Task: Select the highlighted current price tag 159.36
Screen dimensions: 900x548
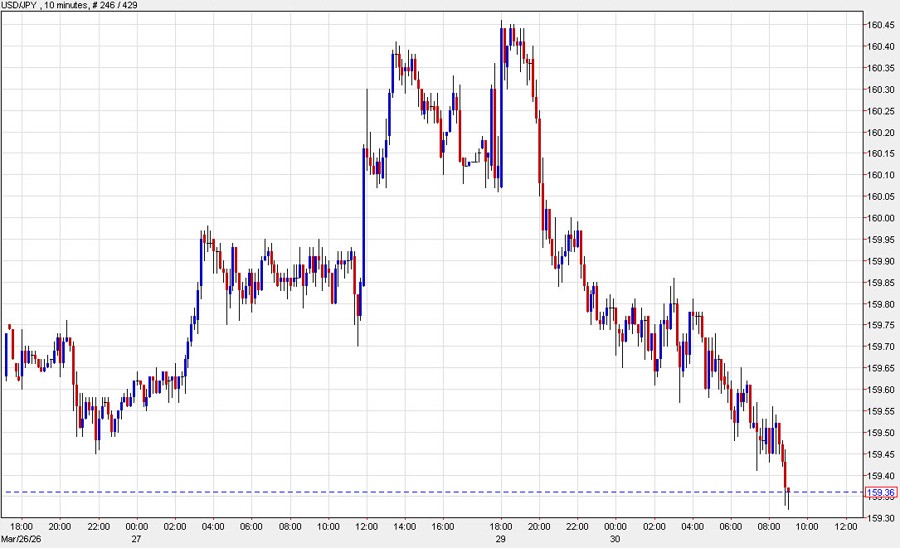Action: point(880,492)
